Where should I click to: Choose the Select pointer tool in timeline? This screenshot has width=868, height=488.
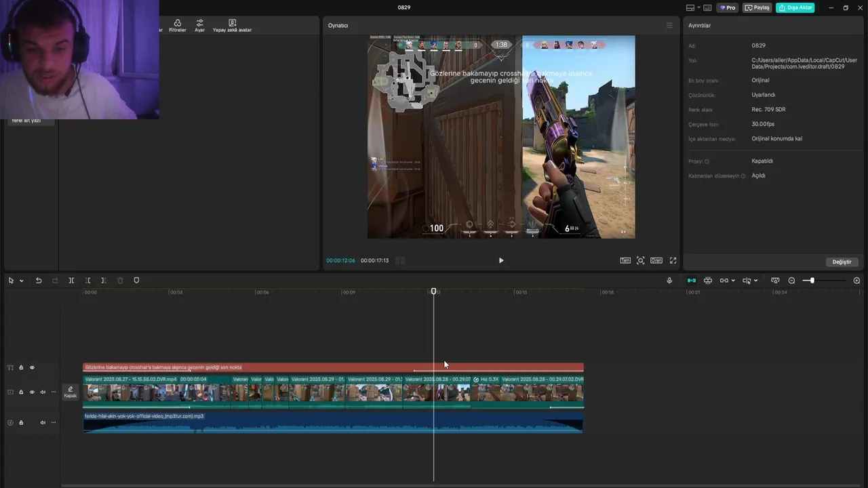pos(11,281)
